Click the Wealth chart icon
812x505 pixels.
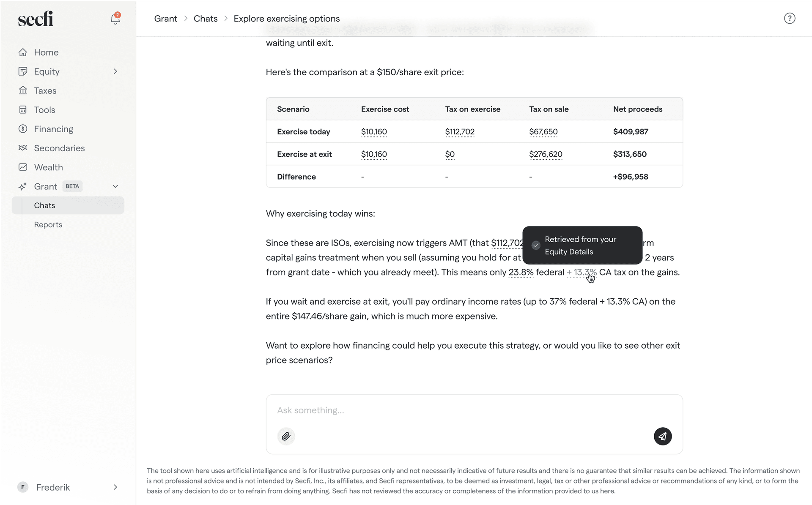click(23, 167)
